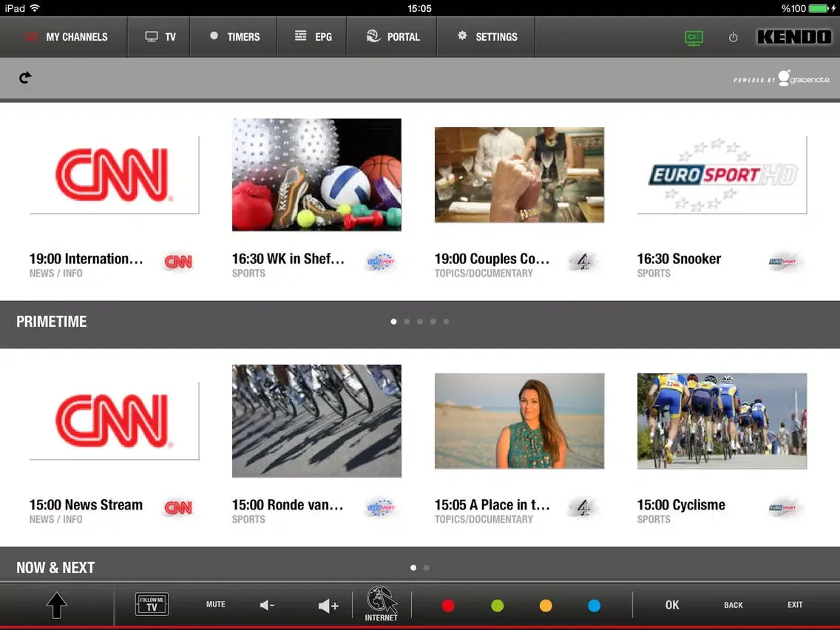
Task: Open the Ronde van... cycling shadows thumbnail
Action: click(316, 421)
